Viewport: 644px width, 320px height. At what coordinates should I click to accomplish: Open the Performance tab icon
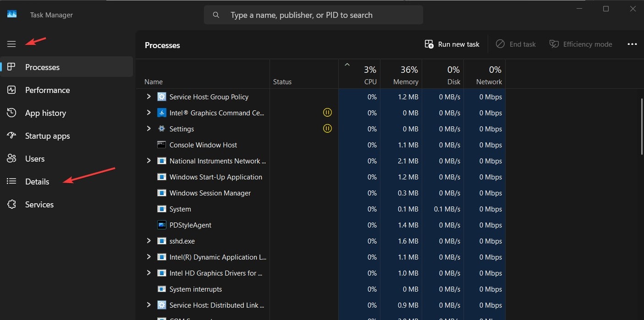pyautogui.click(x=11, y=90)
